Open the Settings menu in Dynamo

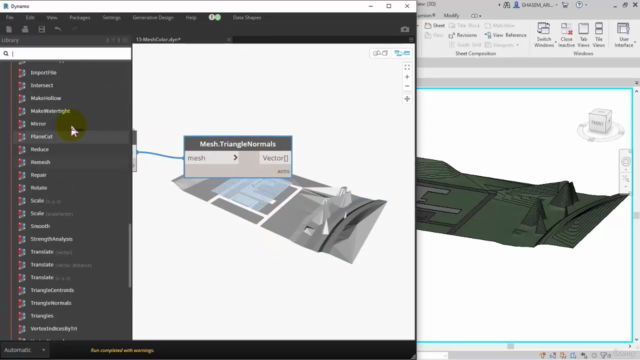[111, 18]
